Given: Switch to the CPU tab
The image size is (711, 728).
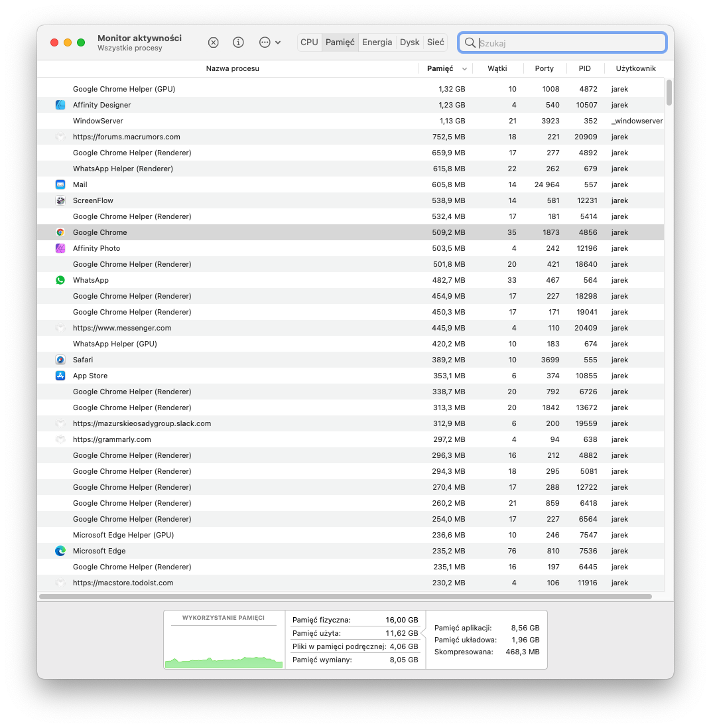Looking at the screenshot, I should pos(309,42).
